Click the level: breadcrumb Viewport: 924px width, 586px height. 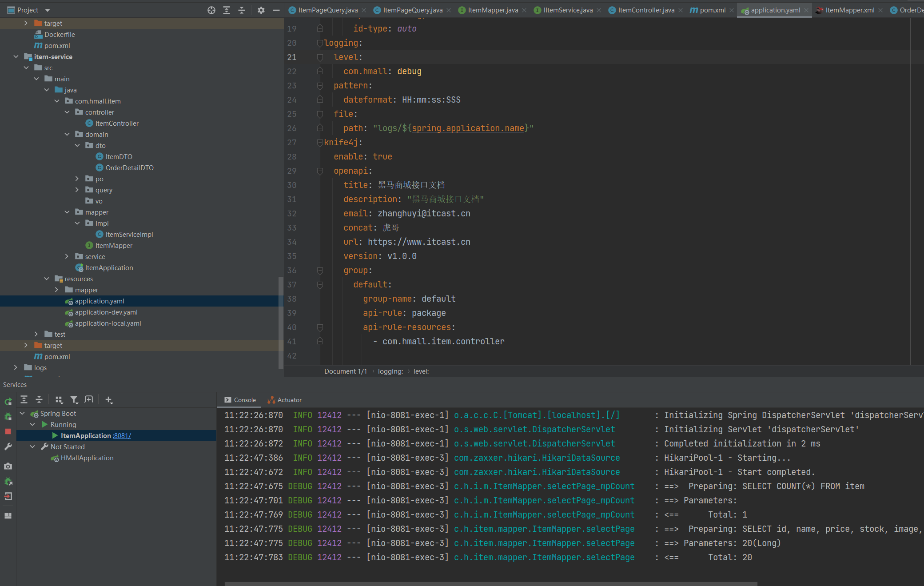tap(421, 371)
